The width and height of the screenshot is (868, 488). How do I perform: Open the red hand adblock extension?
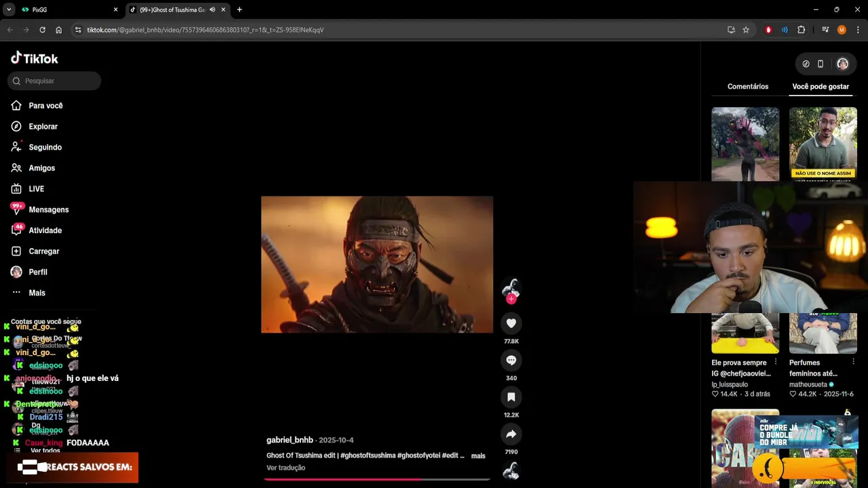coord(768,30)
